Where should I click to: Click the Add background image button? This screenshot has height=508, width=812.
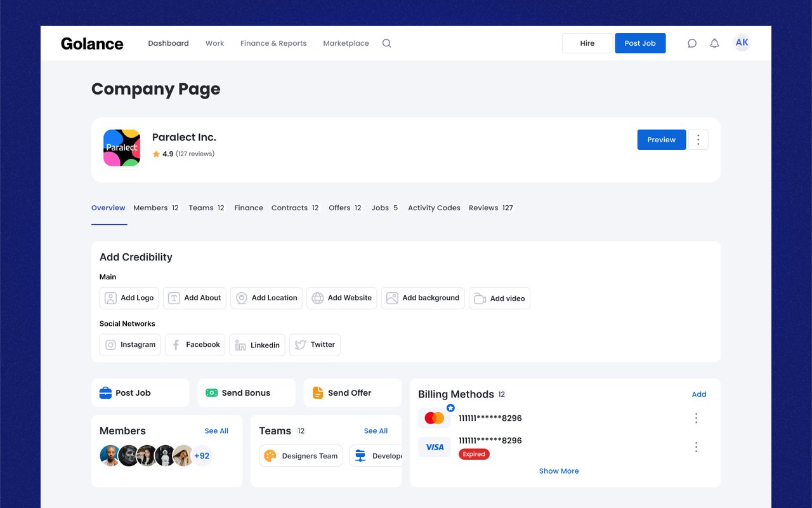point(423,298)
